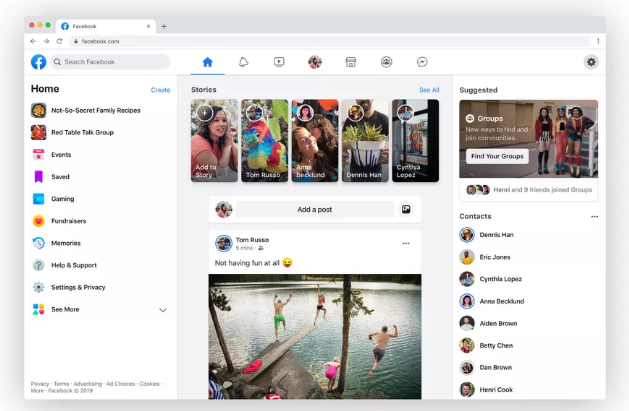Click the Add to Story card
Screen dimensions: 629x411
coord(214,140)
